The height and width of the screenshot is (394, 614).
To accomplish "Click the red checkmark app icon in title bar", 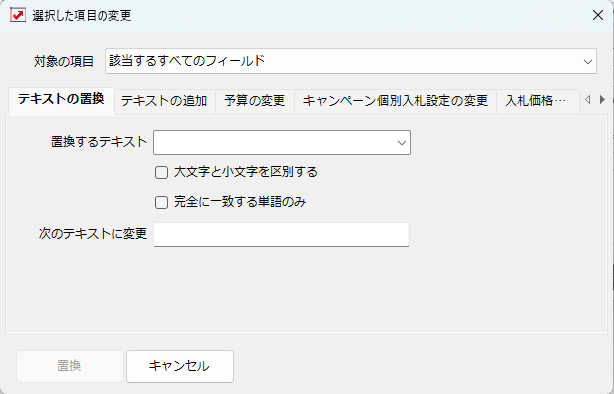I will (x=18, y=15).
